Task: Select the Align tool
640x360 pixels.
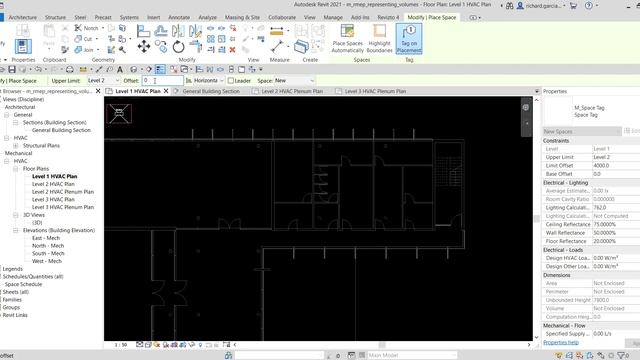Action: pos(143,31)
